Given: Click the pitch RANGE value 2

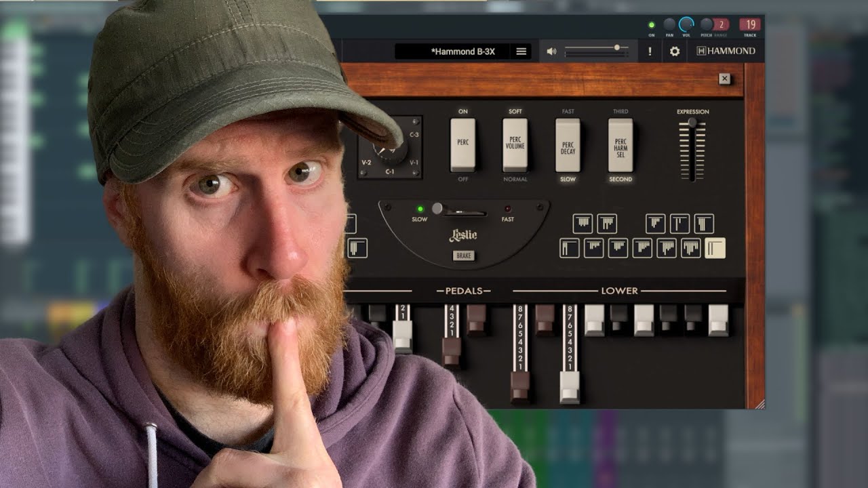Looking at the screenshot, I should tap(720, 24).
